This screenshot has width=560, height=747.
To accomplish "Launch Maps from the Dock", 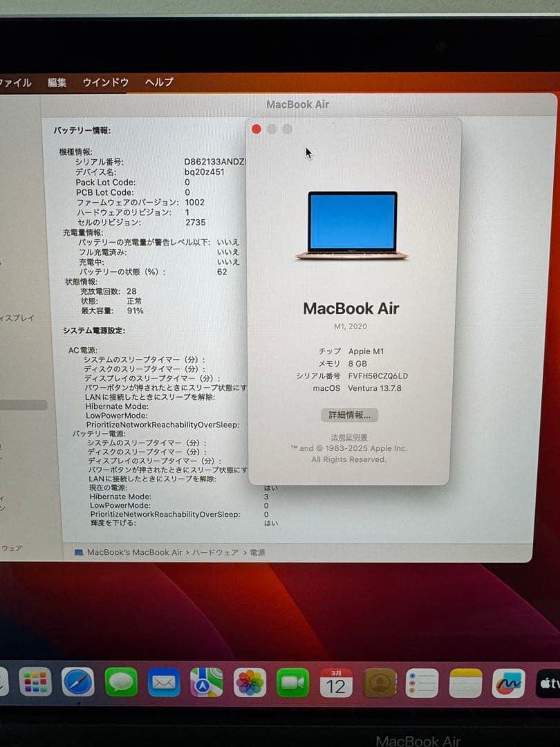I will coord(207,682).
